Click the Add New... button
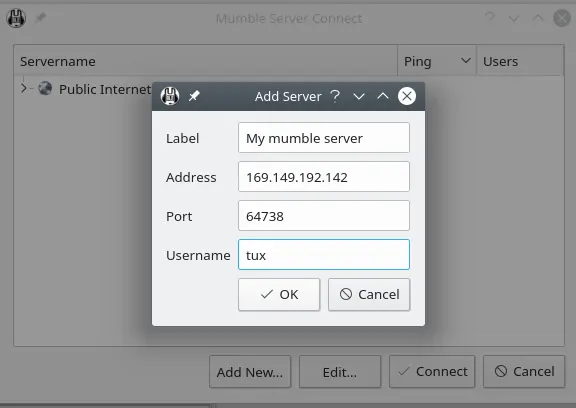Viewport: 576px width, 408px height. [250, 372]
